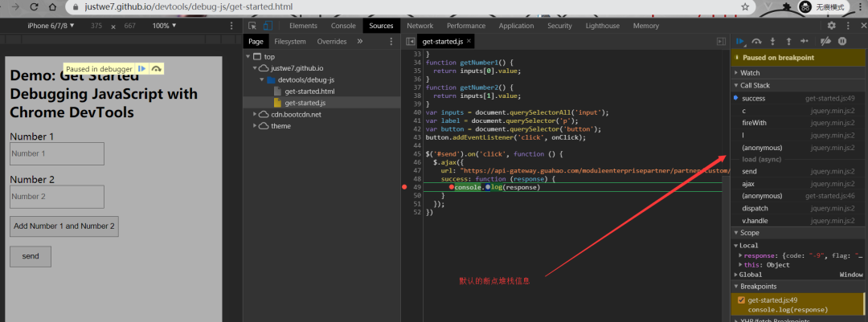
Task: Click the Number 1 input field
Action: click(57, 153)
